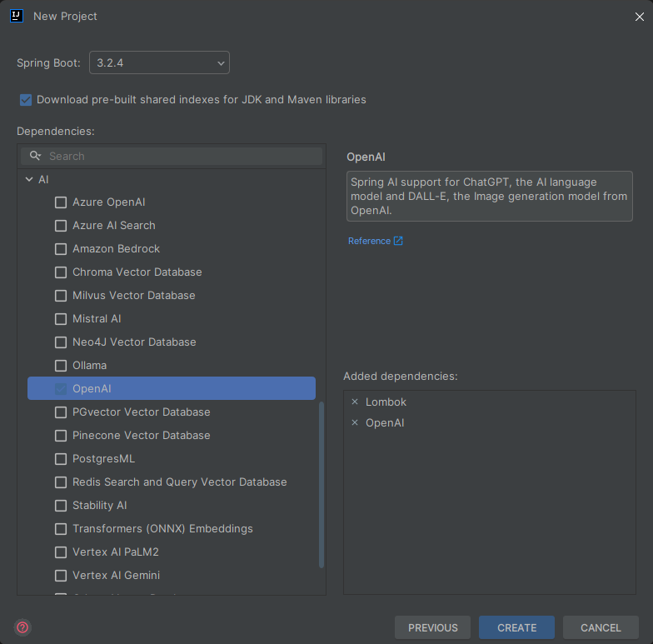
Task: Remove OpenAI from added dependencies
Action: (x=355, y=422)
